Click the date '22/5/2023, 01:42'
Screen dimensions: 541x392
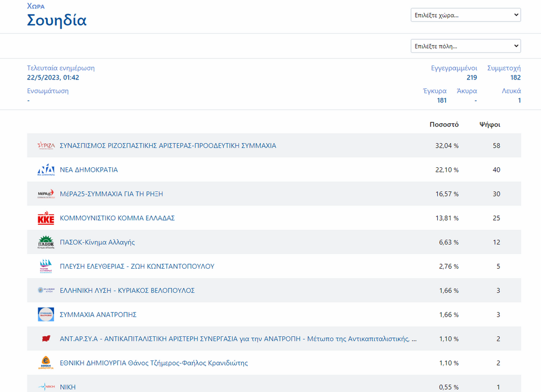(53, 78)
